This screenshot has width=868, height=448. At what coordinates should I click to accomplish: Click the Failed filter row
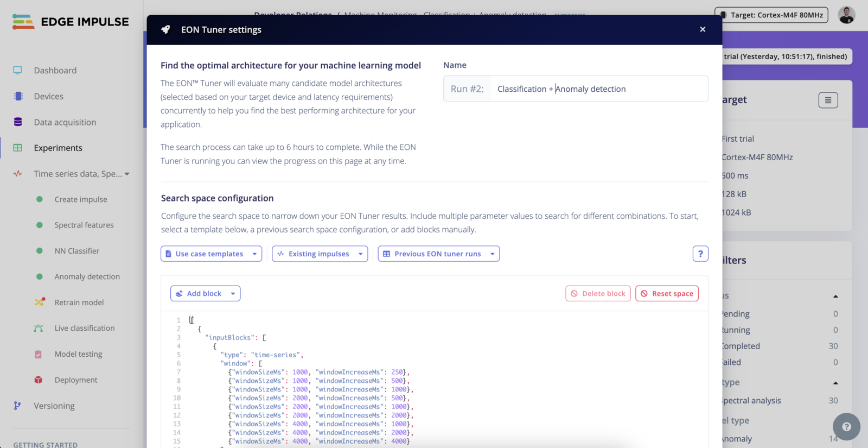781,362
